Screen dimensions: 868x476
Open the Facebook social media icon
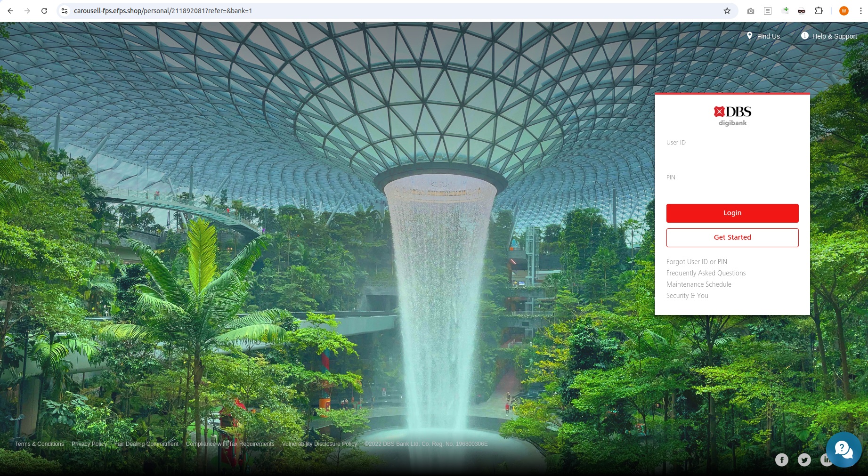782,460
